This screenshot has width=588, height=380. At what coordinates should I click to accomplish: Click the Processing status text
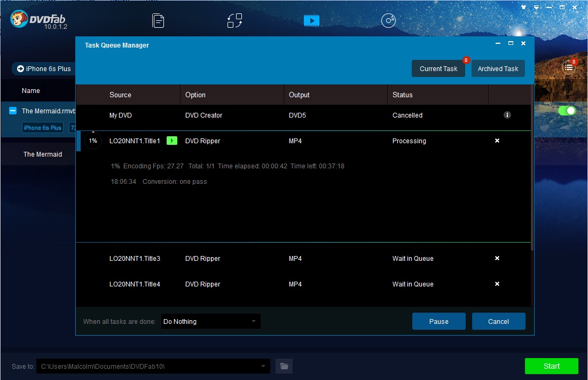pos(409,141)
